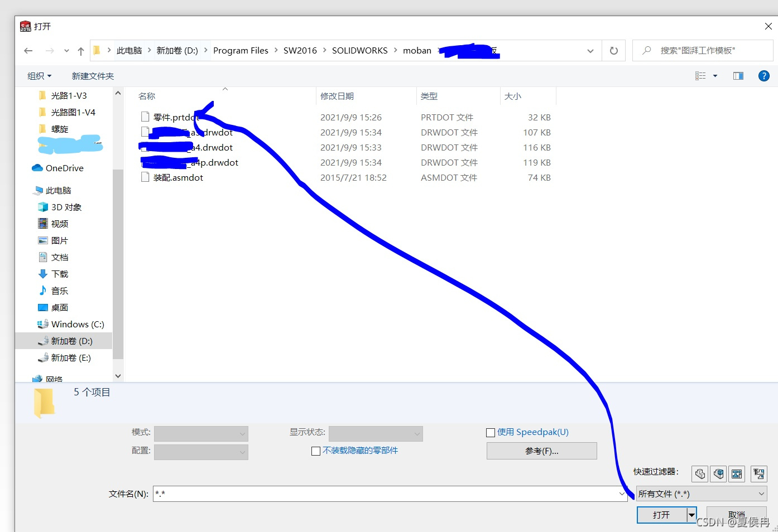Expand the file type filter 所有文件 (*.*)
778x532 pixels.
[702, 494]
